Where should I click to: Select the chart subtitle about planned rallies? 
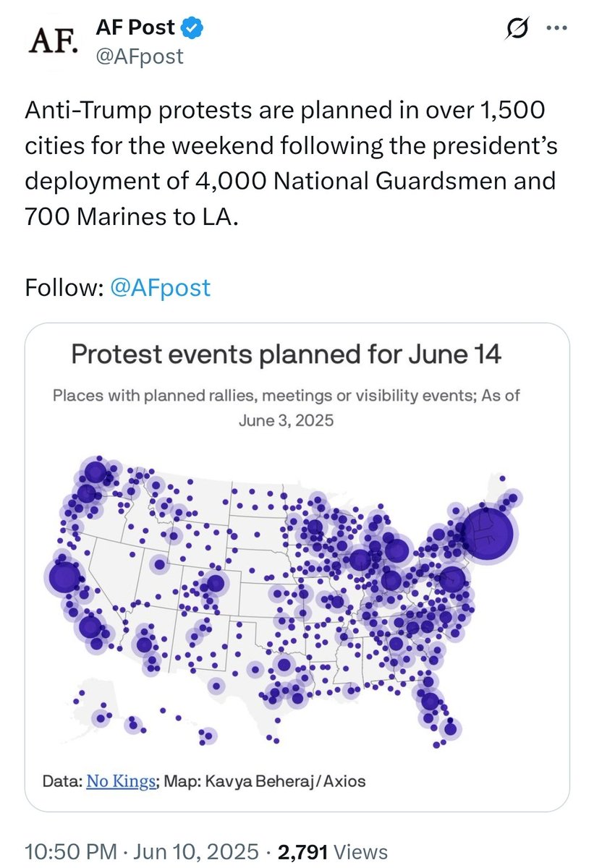pyautogui.click(x=286, y=407)
